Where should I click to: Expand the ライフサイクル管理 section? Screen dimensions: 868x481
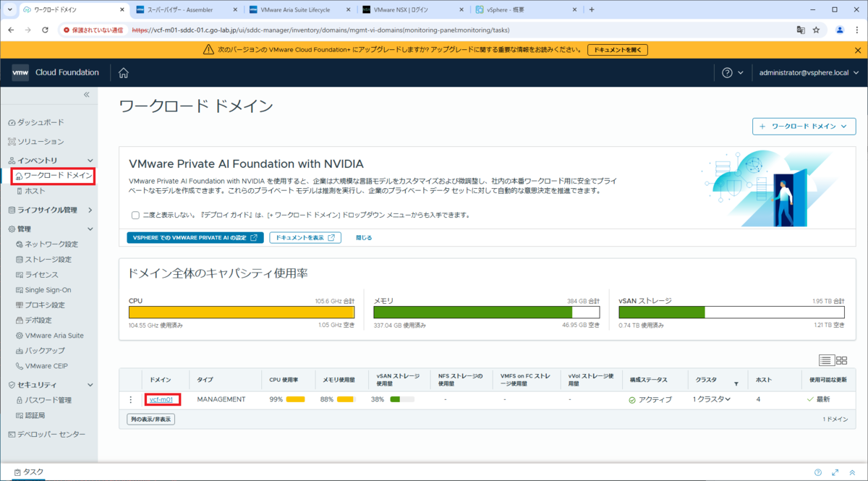tap(90, 210)
